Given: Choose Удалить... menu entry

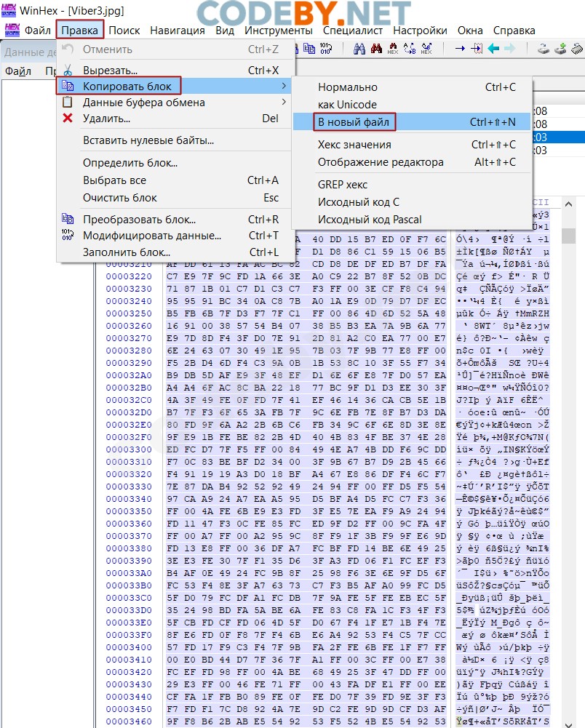Looking at the screenshot, I should coord(174,119).
